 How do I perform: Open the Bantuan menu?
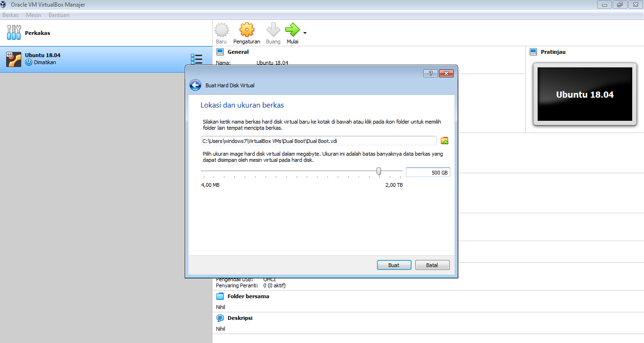(x=59, y=15)
